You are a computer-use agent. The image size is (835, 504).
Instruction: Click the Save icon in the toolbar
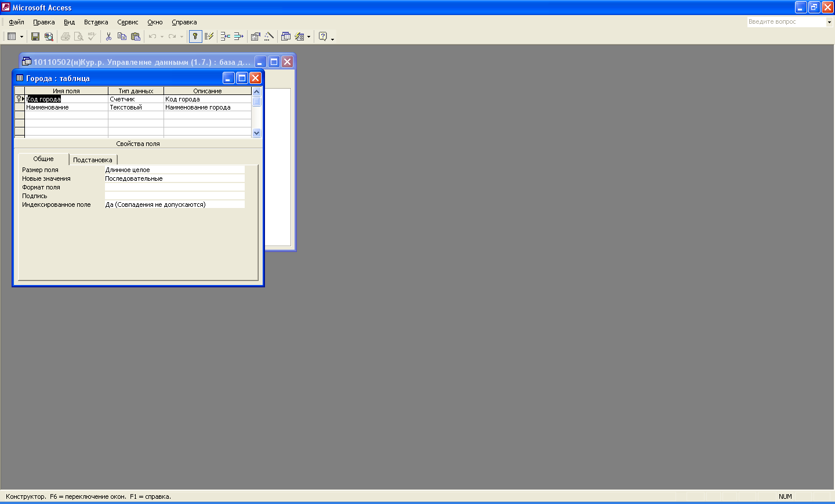(x=35, y=36)
